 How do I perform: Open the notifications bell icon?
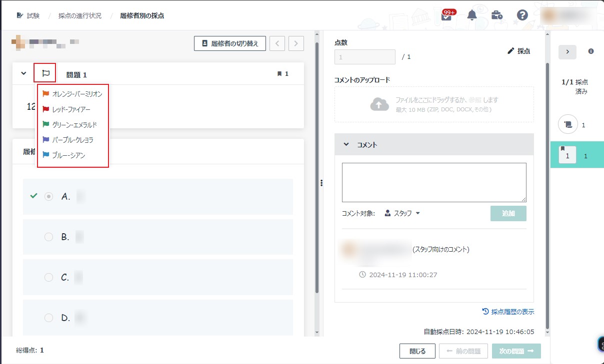(x=472, y=15)
